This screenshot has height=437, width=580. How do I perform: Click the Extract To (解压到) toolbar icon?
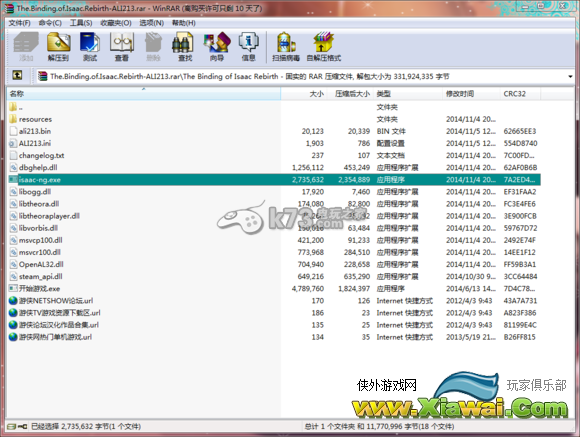click(x=58, y=46)
